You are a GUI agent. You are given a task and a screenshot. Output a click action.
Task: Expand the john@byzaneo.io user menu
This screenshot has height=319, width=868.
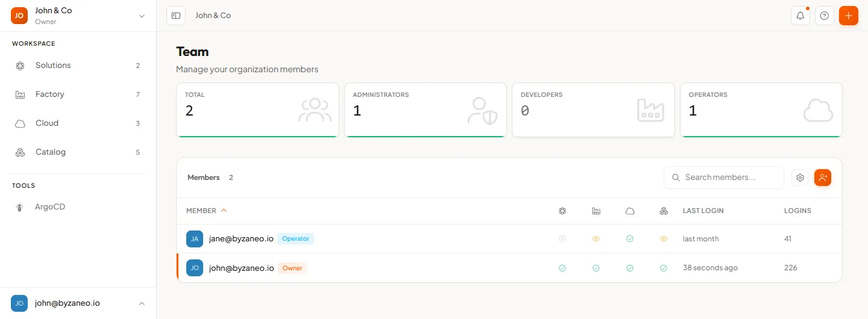tap(78, 303)
